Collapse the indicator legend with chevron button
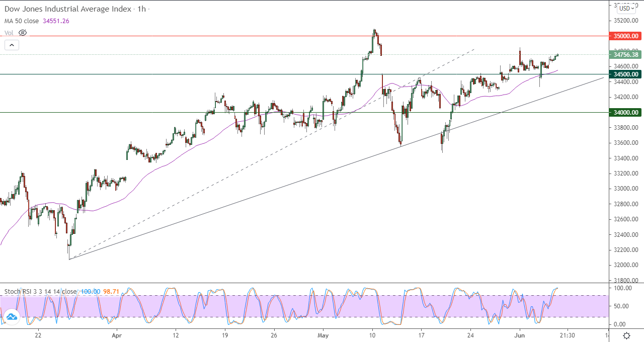The width and height of the screenshot is (644, 342). (12, 45)
